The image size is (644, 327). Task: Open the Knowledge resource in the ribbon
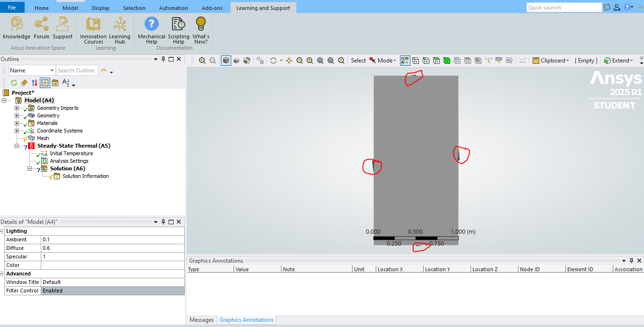tap(17, 28)
